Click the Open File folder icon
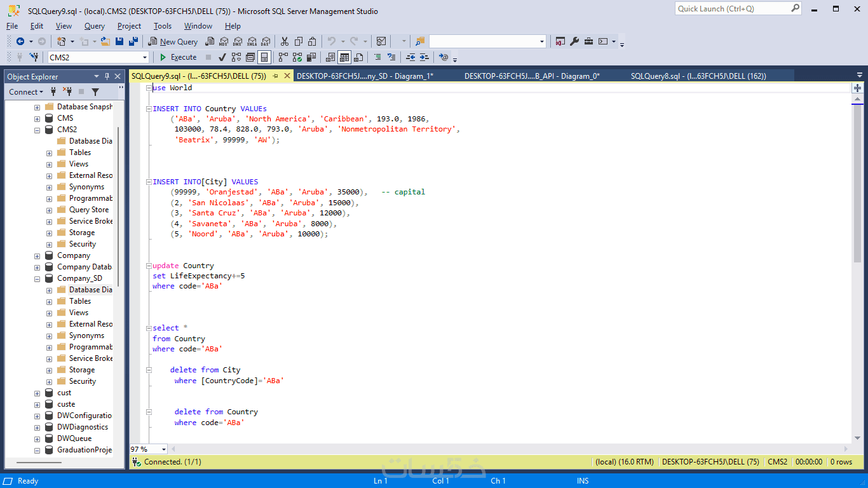This screenshot has width=868, height=488. [x=105, y=41]
